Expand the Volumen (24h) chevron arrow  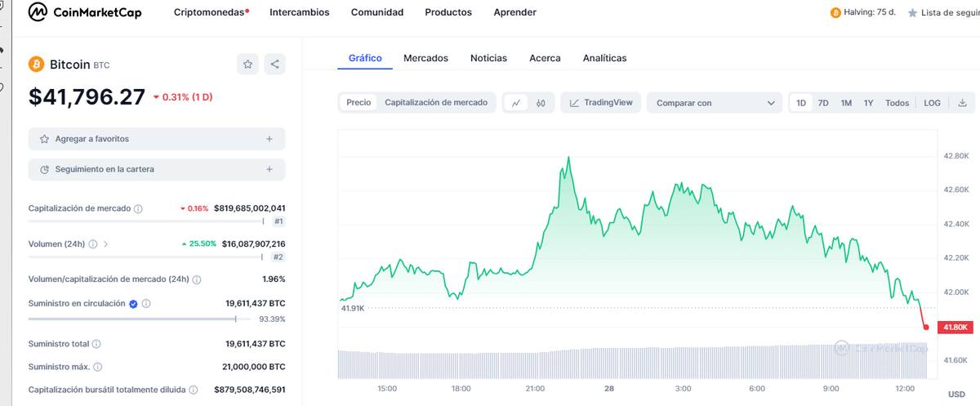click(106, 243)
